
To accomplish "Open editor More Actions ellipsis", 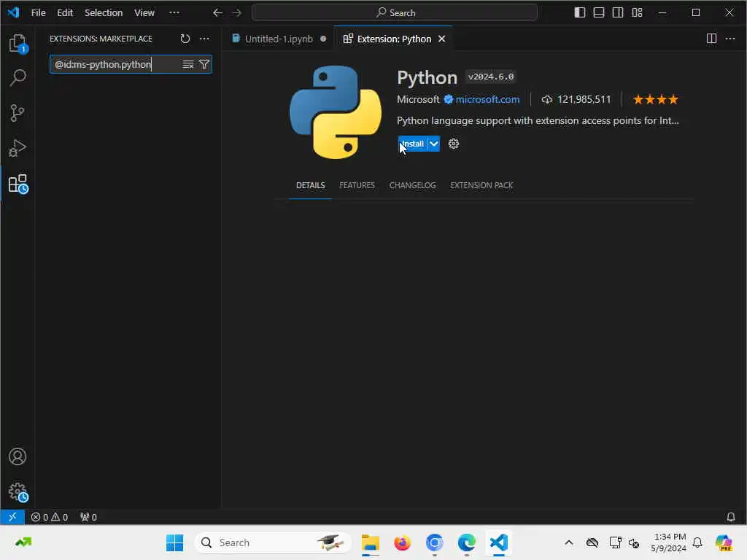I will coord(730,39).
